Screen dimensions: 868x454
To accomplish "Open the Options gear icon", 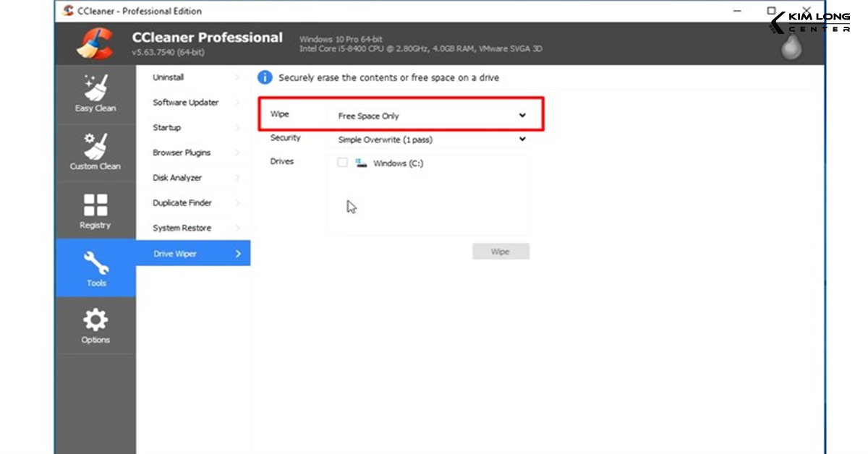I will (x=95, y=320).
